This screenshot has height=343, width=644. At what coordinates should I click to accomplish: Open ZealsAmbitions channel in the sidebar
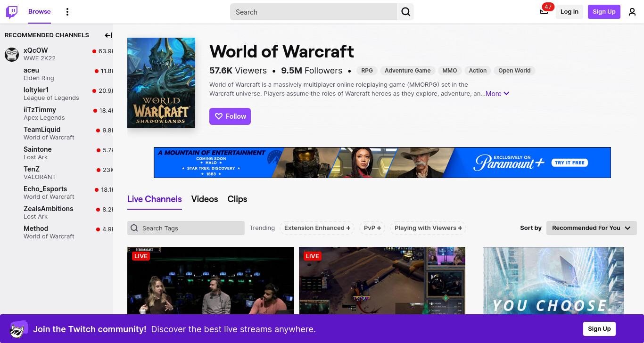(x=57, y=212)
